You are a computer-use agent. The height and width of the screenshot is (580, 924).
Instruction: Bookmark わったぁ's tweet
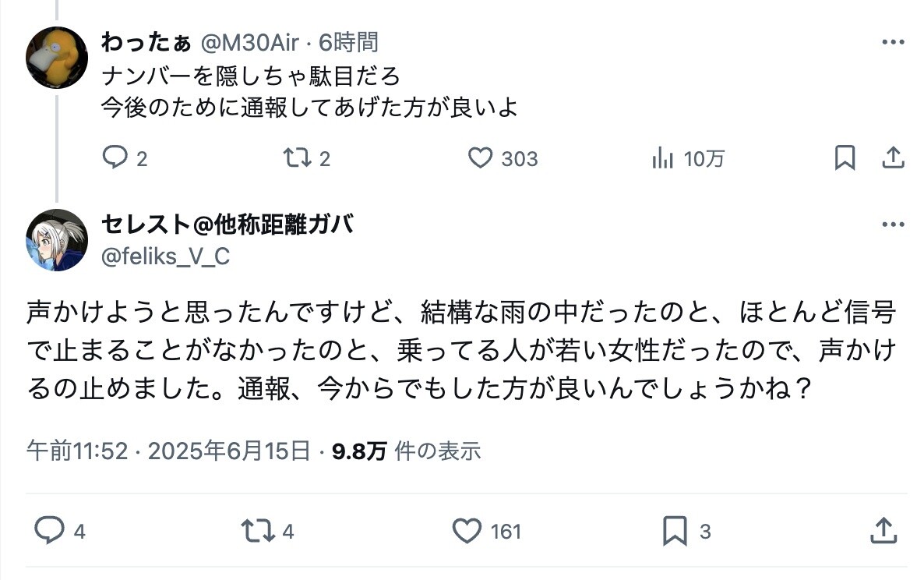point(845,158)
